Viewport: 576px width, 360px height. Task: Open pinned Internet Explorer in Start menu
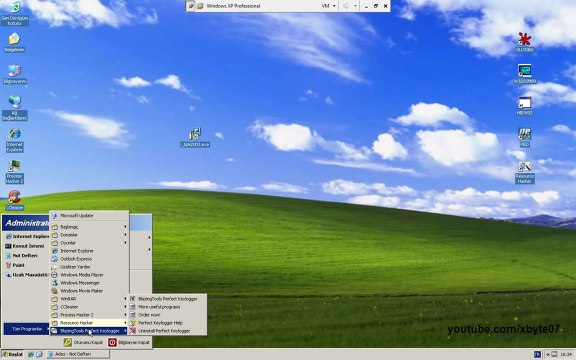pyautogui.click(x=26, y=237)
